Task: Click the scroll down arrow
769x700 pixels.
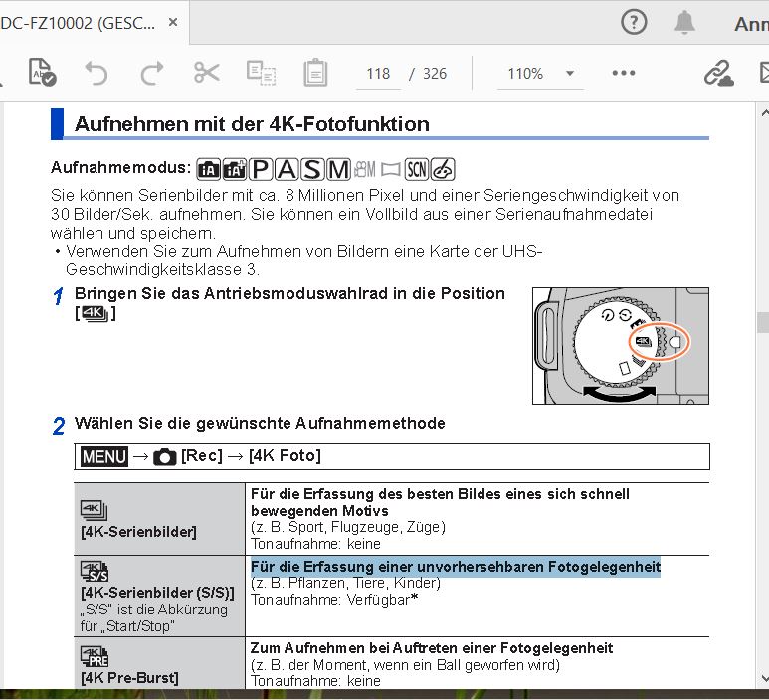Action: point(764,678)
